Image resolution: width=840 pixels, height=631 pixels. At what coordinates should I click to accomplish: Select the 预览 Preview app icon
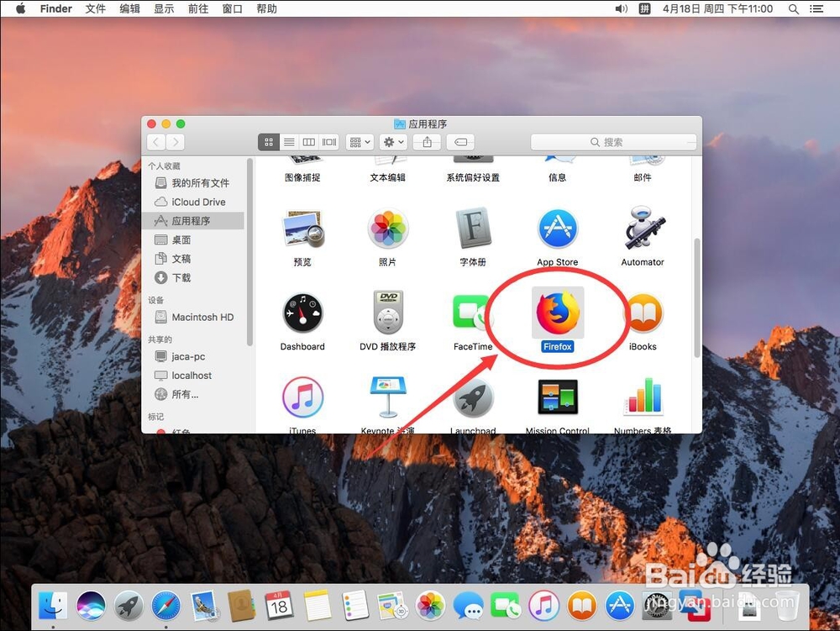coord(302,229)
